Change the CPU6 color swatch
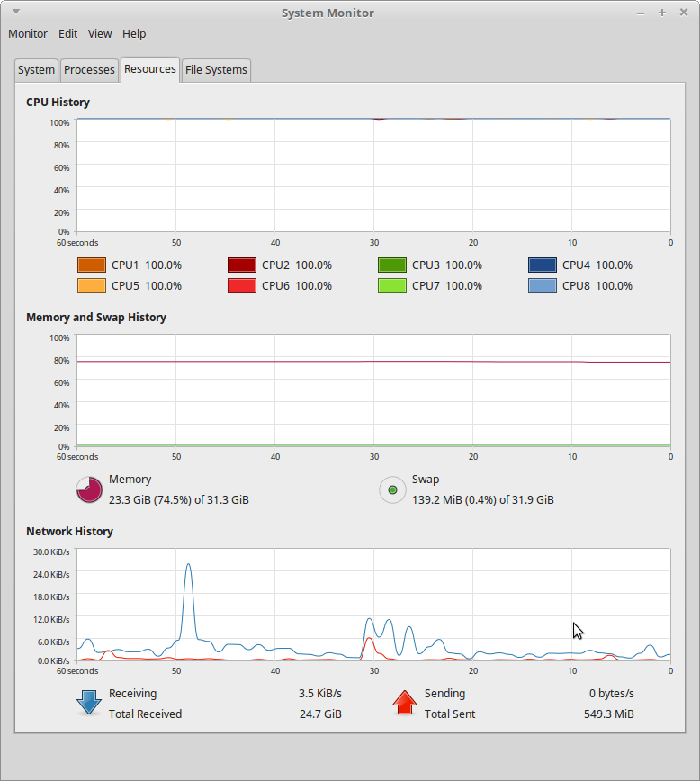 point(242,286)
